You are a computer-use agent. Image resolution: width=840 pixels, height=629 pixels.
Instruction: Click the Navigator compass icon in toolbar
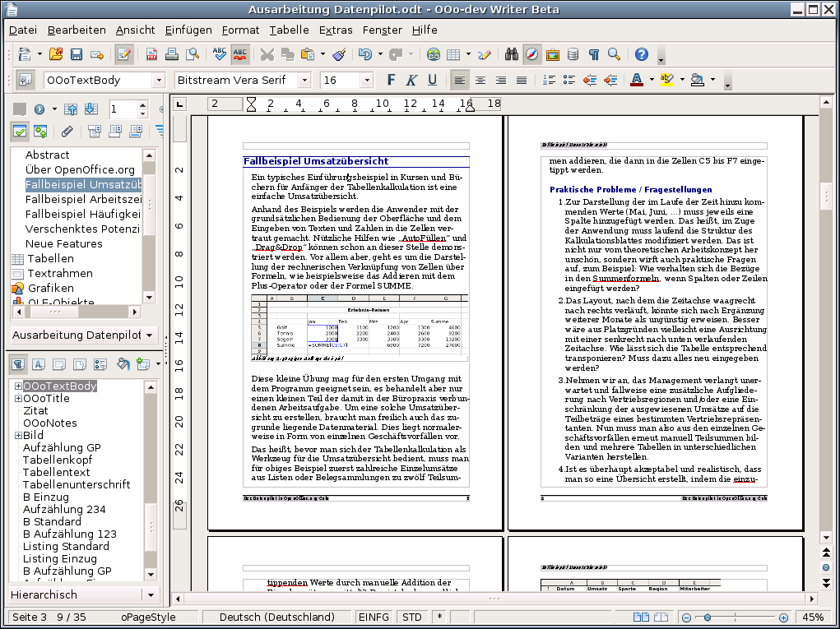[532, 54]
